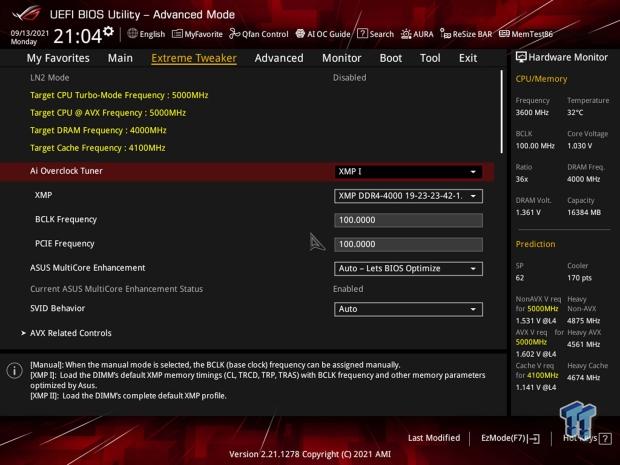Click Last Modified button
Image resolution: width=620 pixels, height=465 pixels.
click(434, 438)
